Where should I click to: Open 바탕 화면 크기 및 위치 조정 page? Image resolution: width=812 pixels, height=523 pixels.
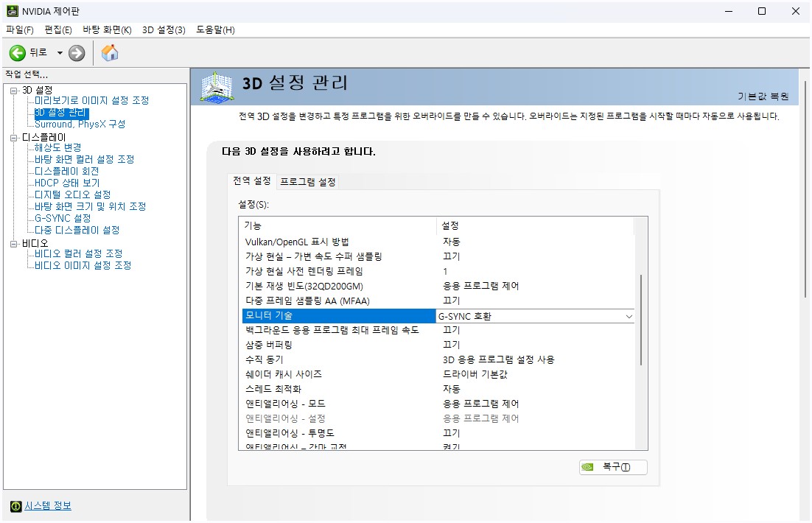click(x=90, y=206)
